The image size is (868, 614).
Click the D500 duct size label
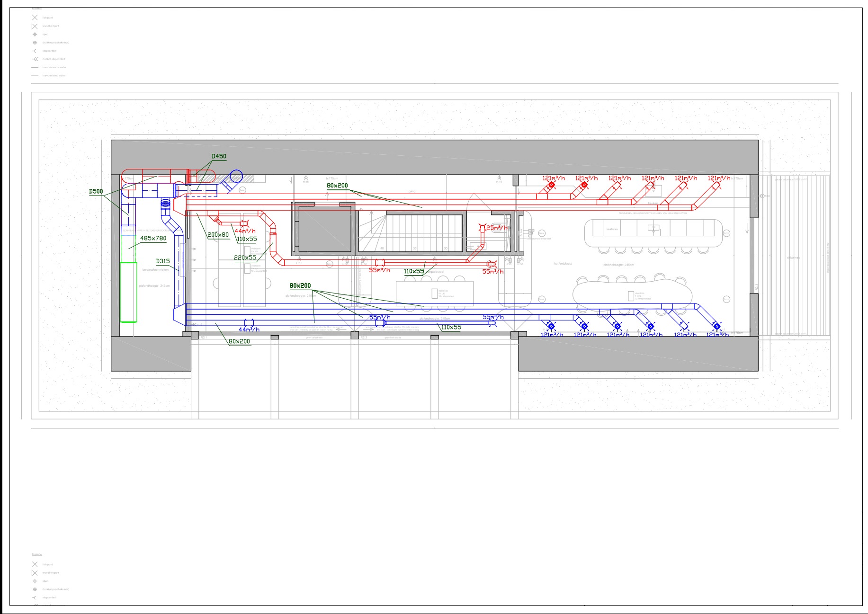96,192
